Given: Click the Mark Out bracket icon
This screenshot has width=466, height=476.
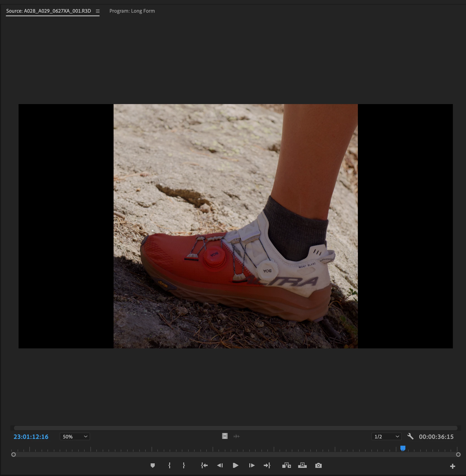Looking at the screenshot, I should pyautogui.click(x=184, y=465).
